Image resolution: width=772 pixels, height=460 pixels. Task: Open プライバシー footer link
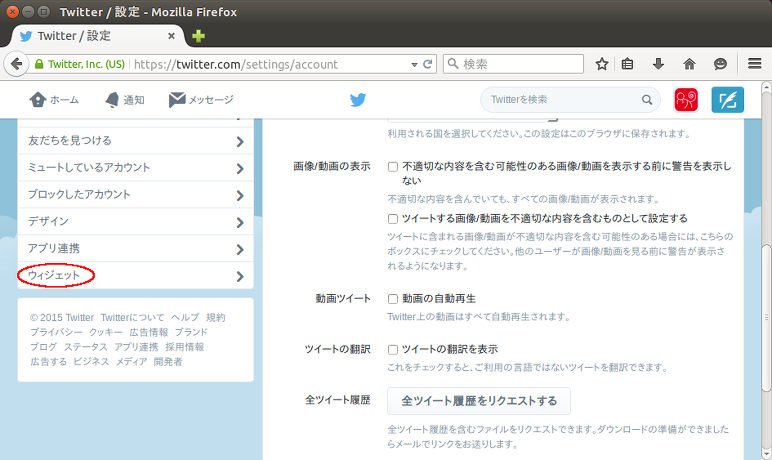pos(56,332)
